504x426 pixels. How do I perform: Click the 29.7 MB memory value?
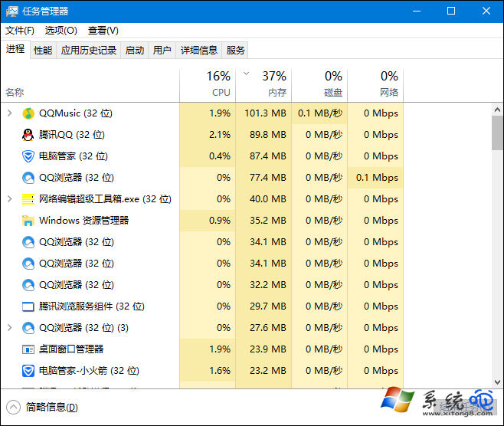tap(268, 306)
